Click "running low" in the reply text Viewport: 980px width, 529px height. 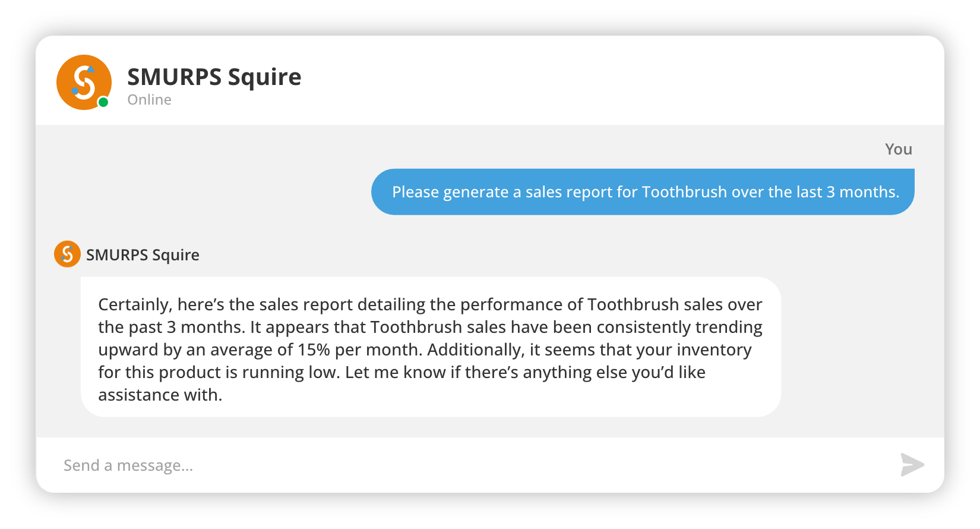291,373
